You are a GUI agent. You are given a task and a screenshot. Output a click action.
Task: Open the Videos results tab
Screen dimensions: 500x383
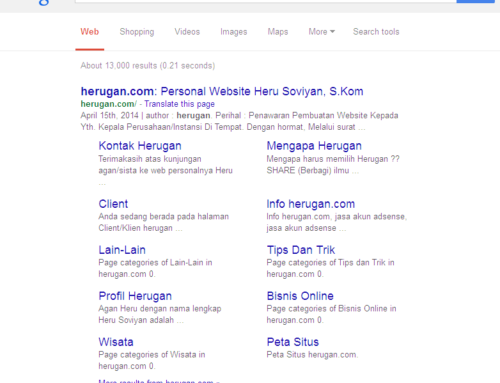coord(187,32)
